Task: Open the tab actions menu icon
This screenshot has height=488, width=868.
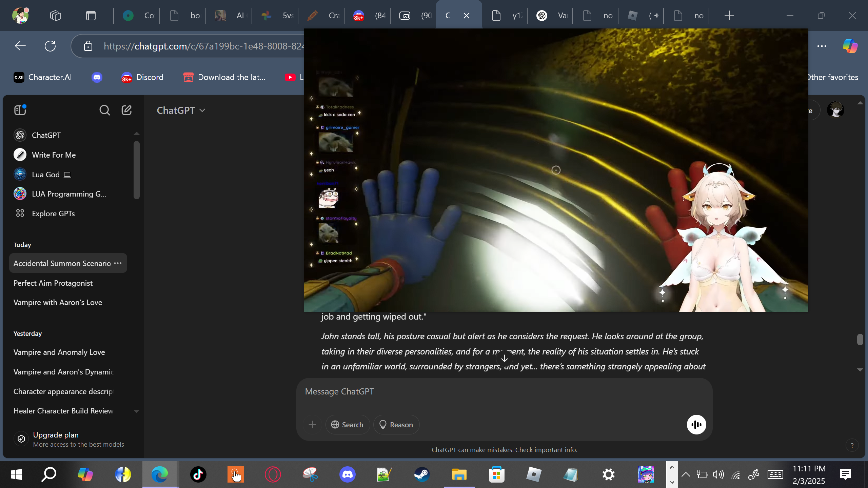Action: (x=91, y=16)
